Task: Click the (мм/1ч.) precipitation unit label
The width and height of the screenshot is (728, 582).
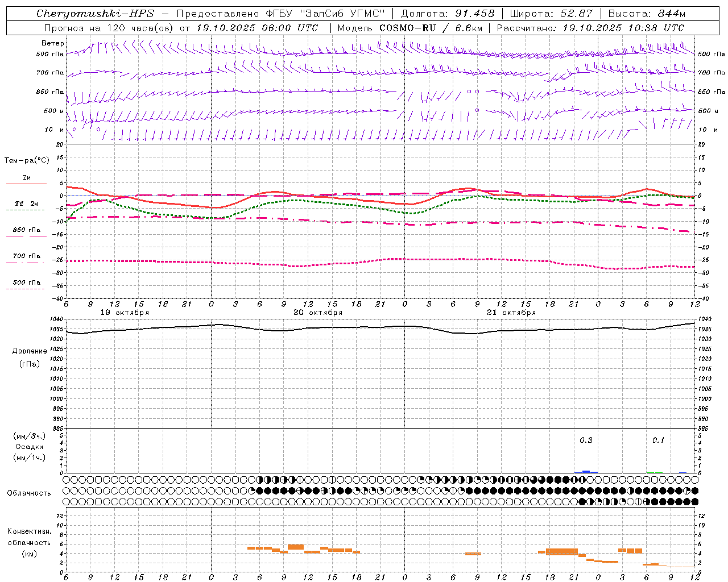Action: (x=29, y=458)
